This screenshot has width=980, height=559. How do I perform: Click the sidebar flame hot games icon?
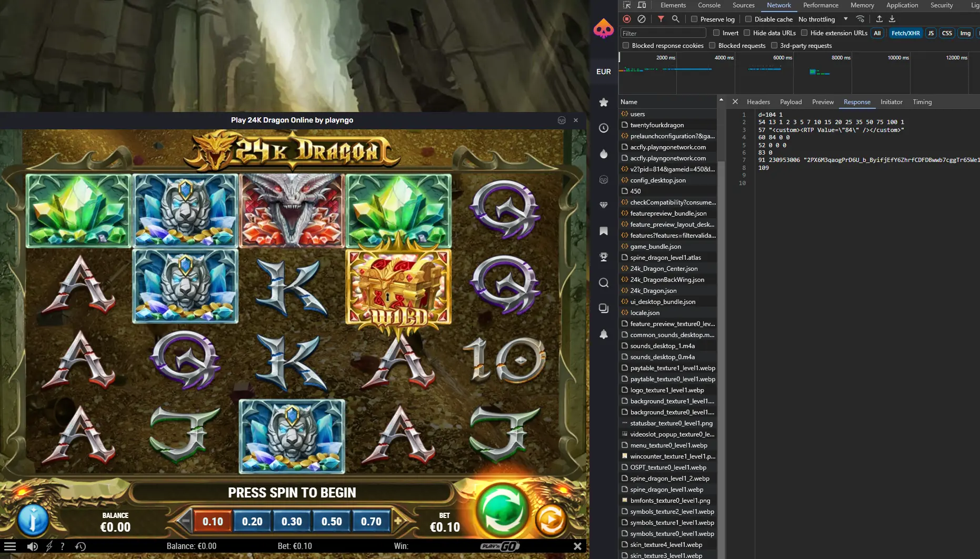tap(604, 154)
